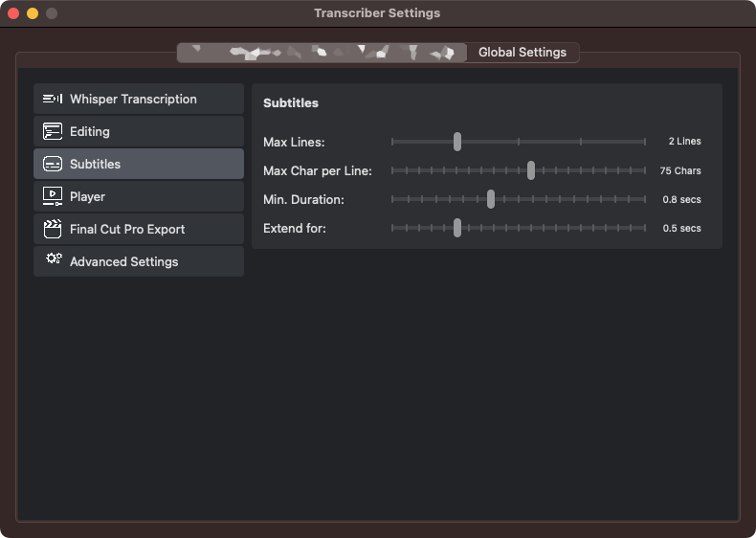Viewport: 756px width, 538px height.
Task: Click the '0.5 secs' value text
Action: [681, 228]
